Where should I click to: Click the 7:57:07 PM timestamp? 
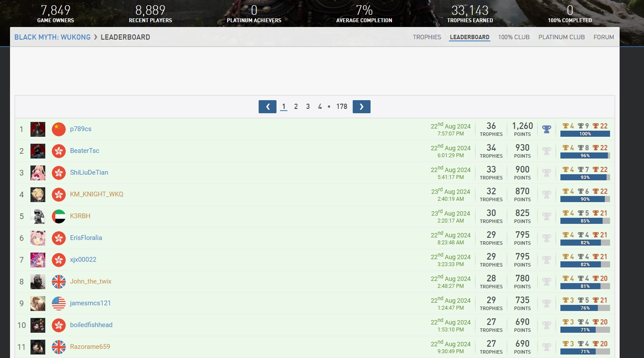(451, 134)
